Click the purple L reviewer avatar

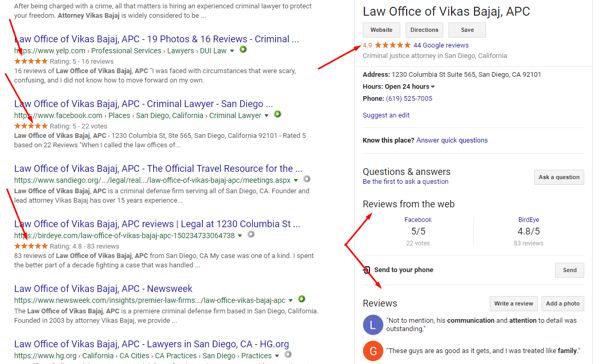click(373, 325)
